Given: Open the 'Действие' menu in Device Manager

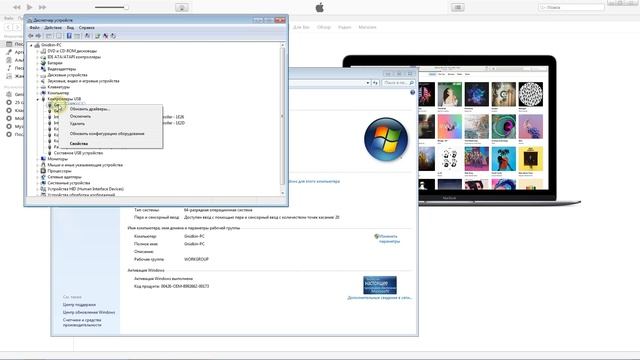Looking at the screenshot, I should (x=53, y=28).
